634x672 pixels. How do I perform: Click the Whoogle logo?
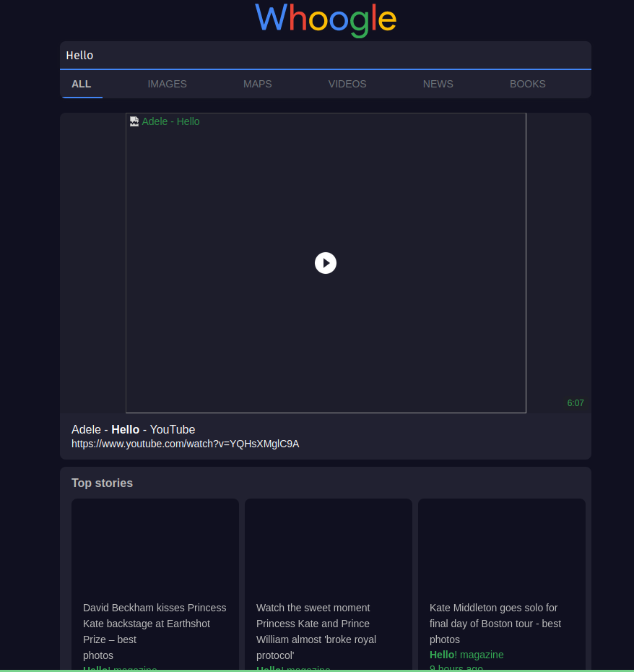[326, 20]
